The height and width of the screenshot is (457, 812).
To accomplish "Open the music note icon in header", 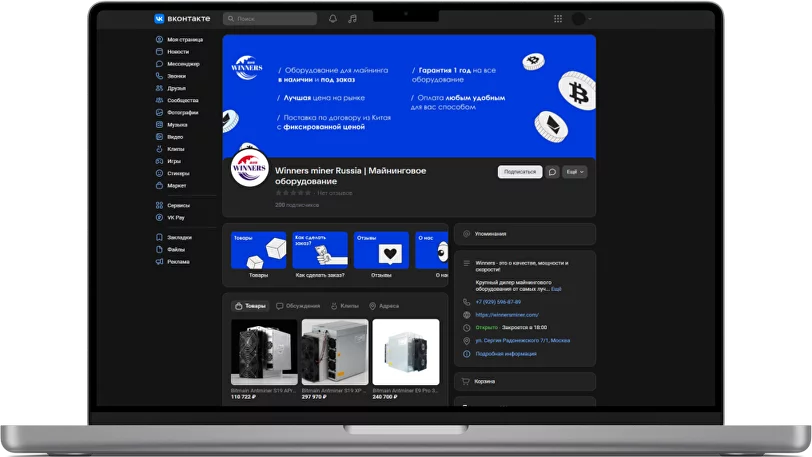I will click(x=352, y=19).
